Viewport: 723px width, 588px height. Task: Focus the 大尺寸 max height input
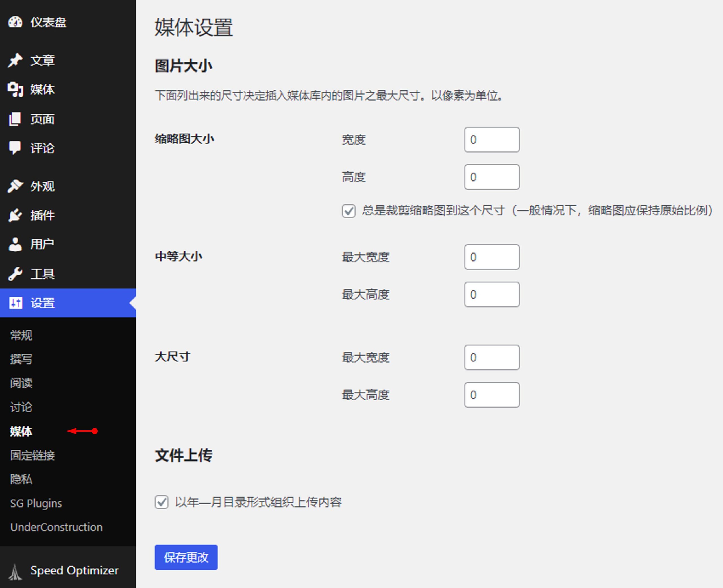(x=491, y=395)
